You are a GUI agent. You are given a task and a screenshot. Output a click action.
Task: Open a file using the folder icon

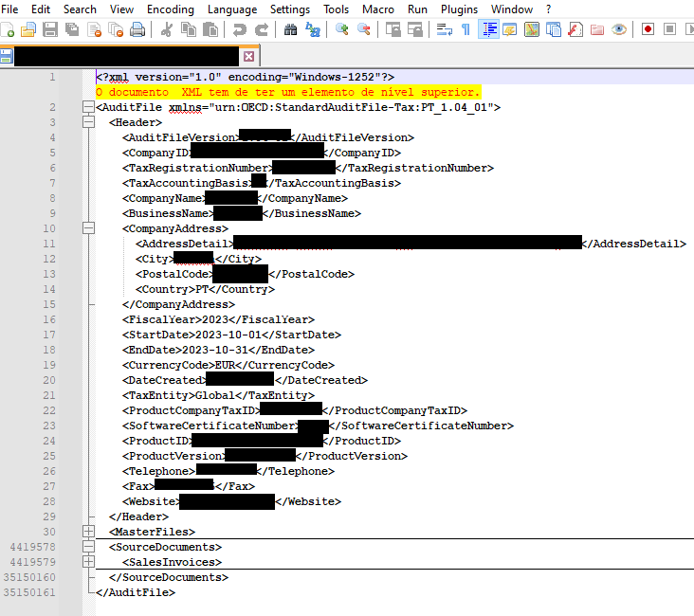click(x=28, y=29)
